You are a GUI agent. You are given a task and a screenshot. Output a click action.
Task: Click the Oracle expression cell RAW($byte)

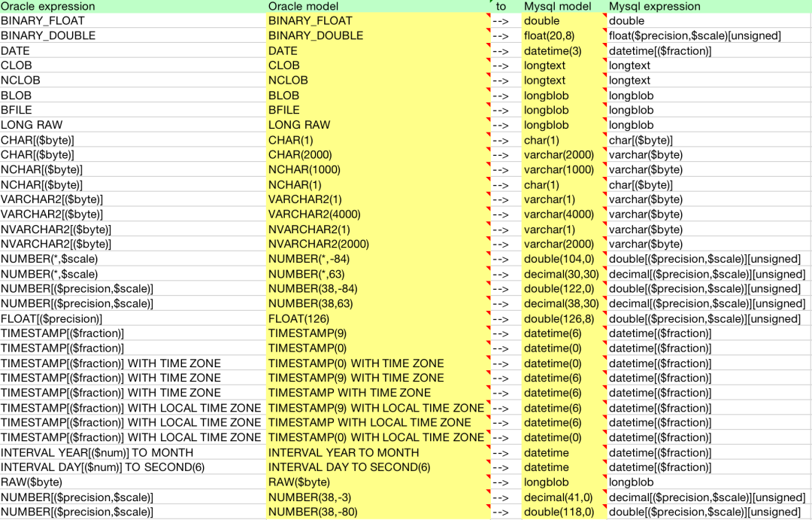[132, 482]
